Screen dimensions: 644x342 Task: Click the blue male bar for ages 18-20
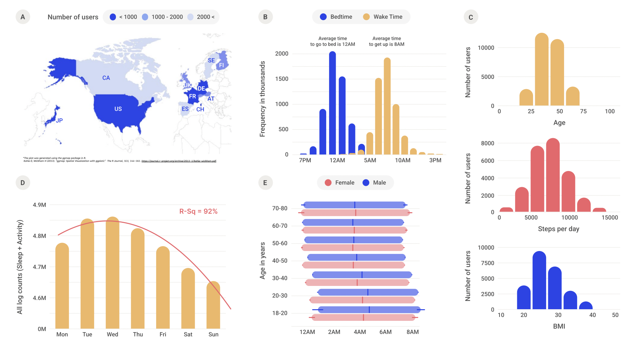tap(369, 310)
